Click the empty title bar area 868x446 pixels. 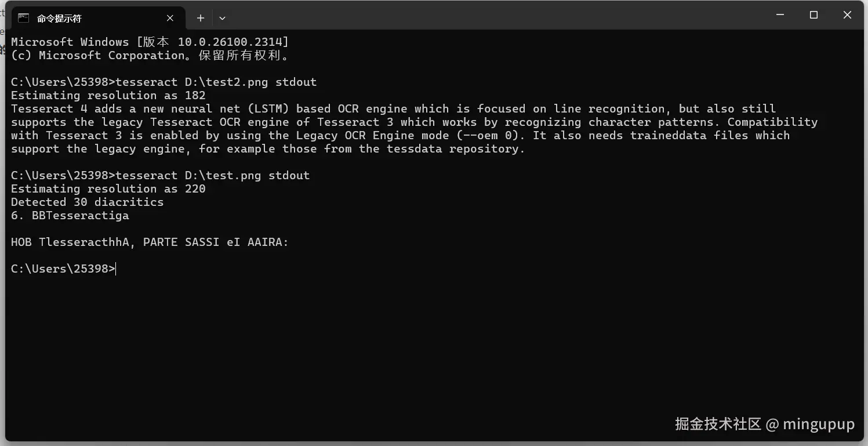(x=493, y=15)
